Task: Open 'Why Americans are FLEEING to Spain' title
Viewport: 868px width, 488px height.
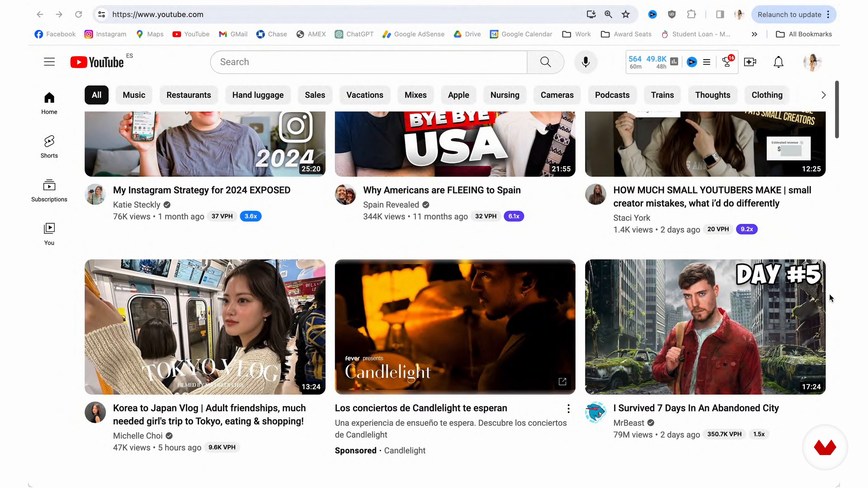Action: pyautogui.click(x=442, y=190)
